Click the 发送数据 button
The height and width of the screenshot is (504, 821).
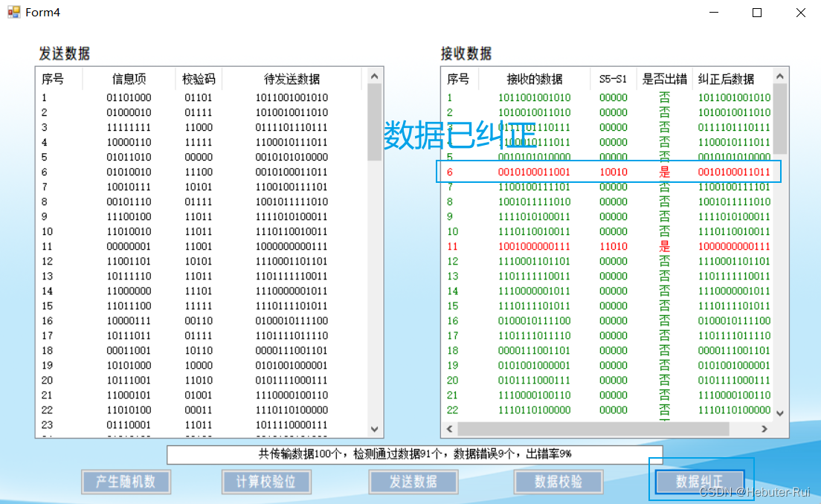(413, 482)
